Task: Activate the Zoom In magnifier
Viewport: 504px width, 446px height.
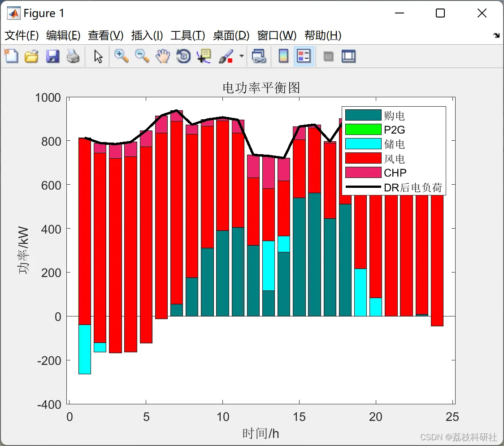Action: [x=121, y=56]
